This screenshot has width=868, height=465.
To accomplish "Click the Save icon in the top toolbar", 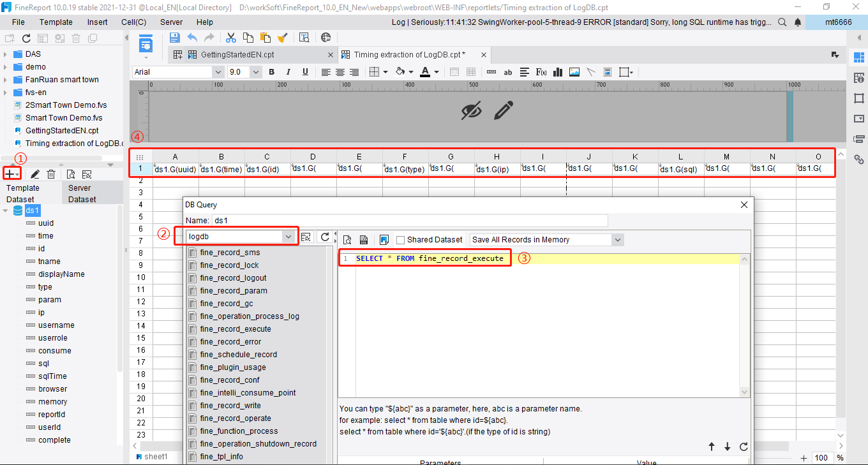I will [x=174, y=38].
